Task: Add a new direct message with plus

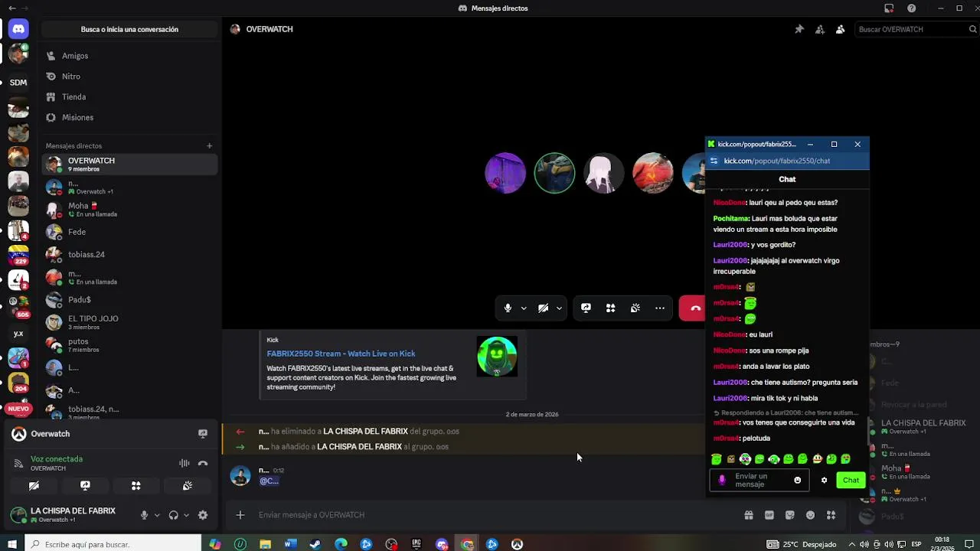Action: [x=209, y=145]
